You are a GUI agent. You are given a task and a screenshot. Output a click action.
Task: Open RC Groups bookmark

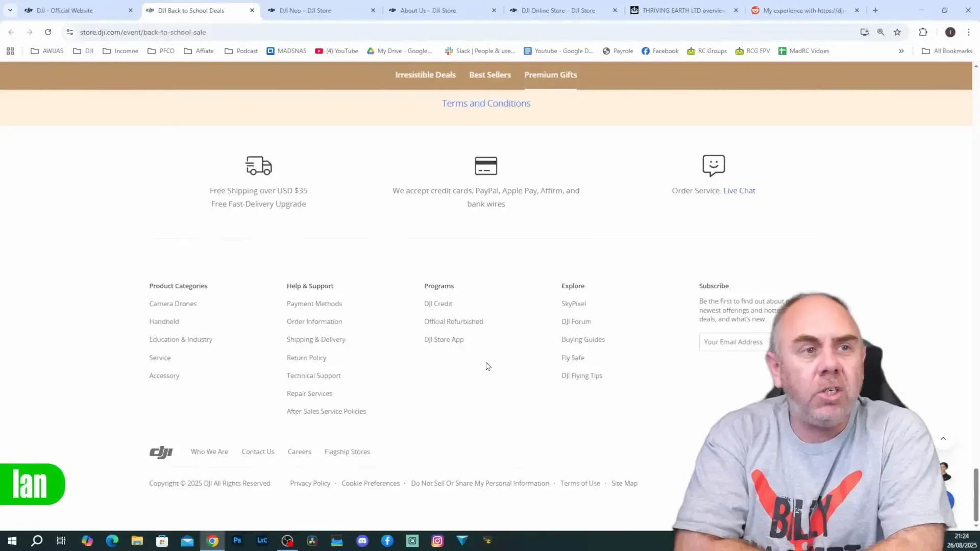[707, 51]
